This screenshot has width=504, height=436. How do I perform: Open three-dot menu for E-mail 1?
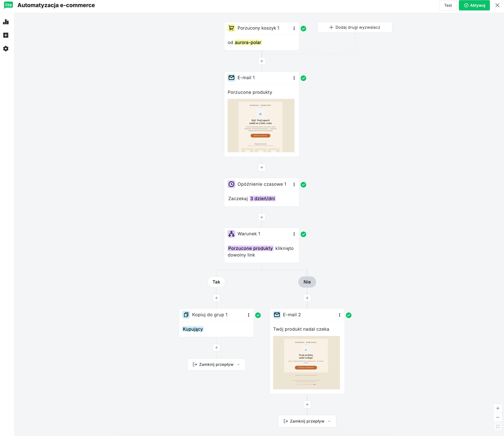(294, 78)
